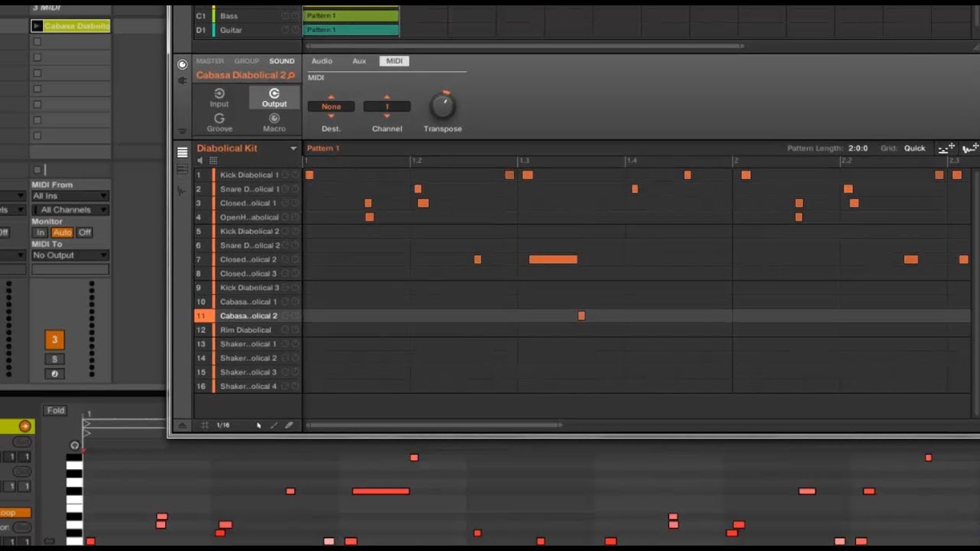Click the speaker audition icon under Diabolical Kit
This screenshot has height=551, width=980.
tap(200, 161)
